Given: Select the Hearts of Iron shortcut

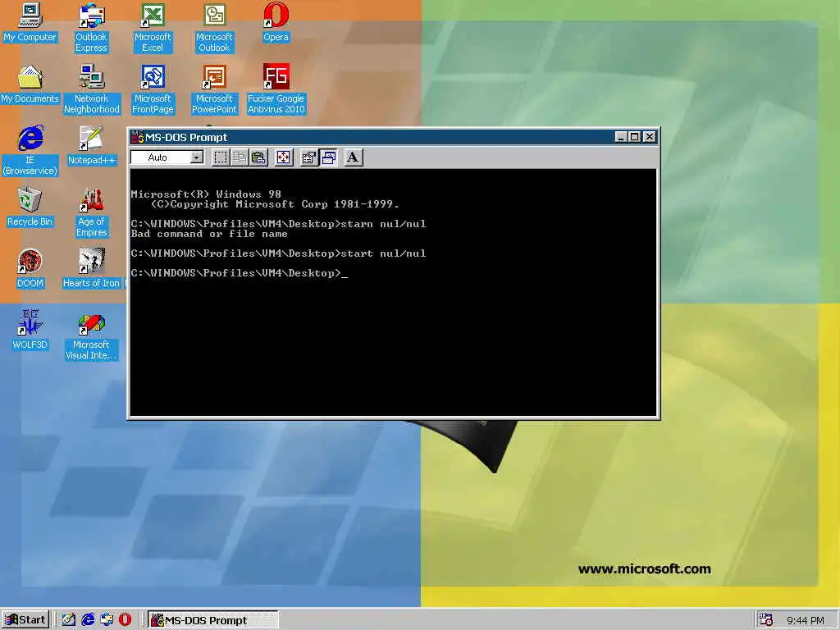Looking at the screenshot, I should (x=91, y=269).
